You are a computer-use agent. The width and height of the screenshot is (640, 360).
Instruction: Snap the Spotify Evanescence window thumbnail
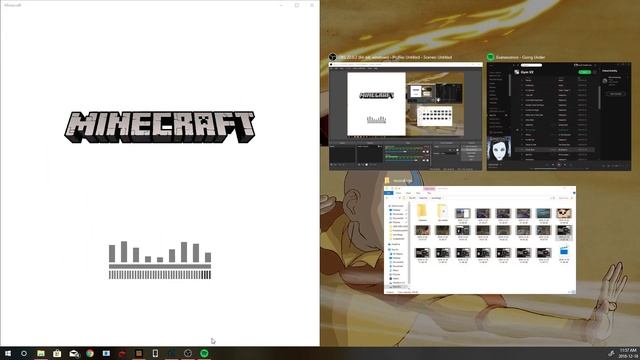coord(559,116)
